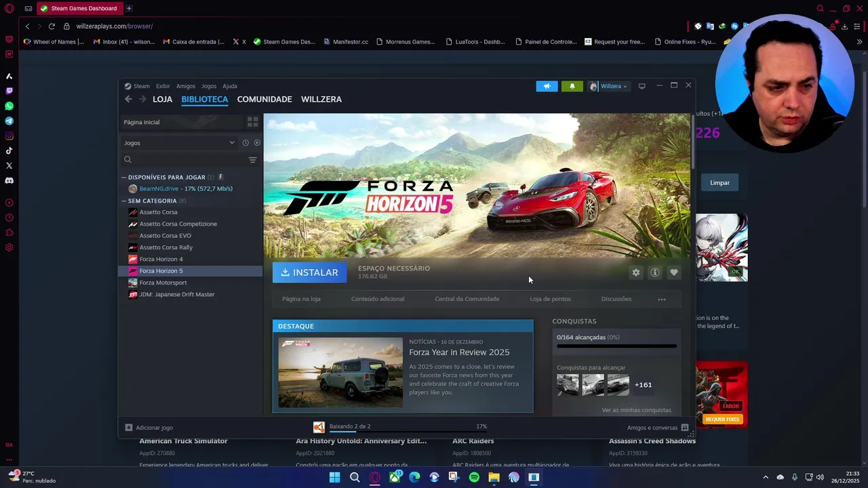The height and width of the screenshot is (488, 868).
Task: Click the Steam back arrow
Action: (128, 99)
